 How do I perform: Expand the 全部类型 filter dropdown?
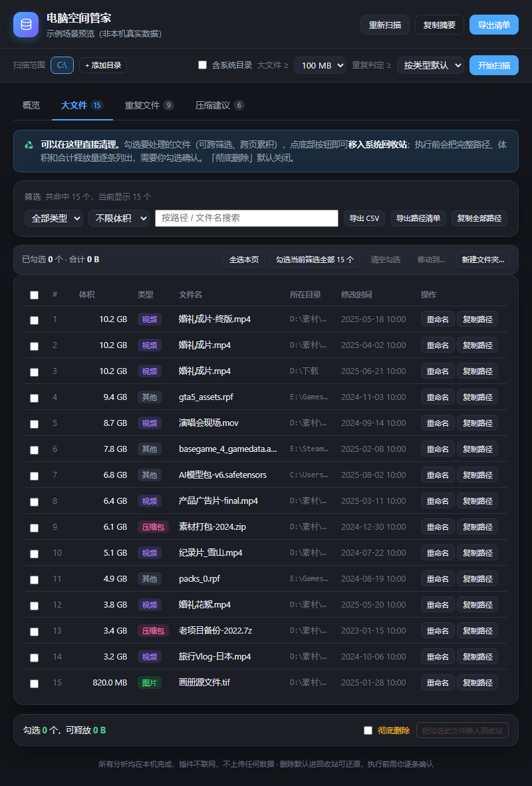(54, 218)
